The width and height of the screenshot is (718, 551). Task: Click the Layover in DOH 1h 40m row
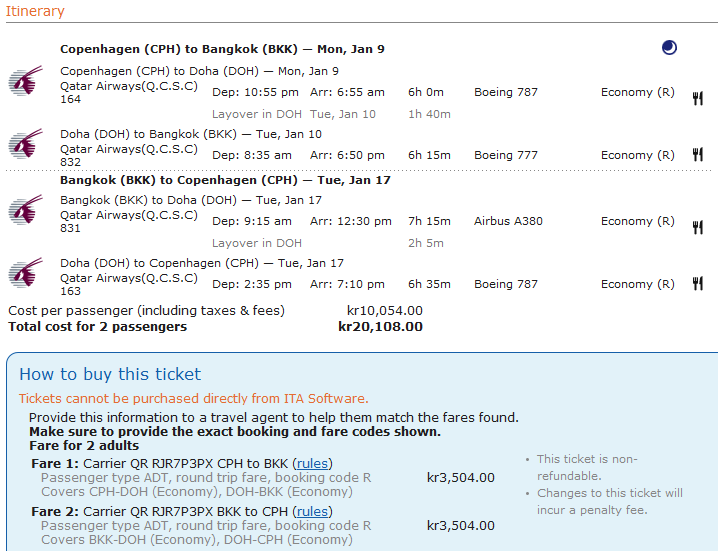click(330, 114)
